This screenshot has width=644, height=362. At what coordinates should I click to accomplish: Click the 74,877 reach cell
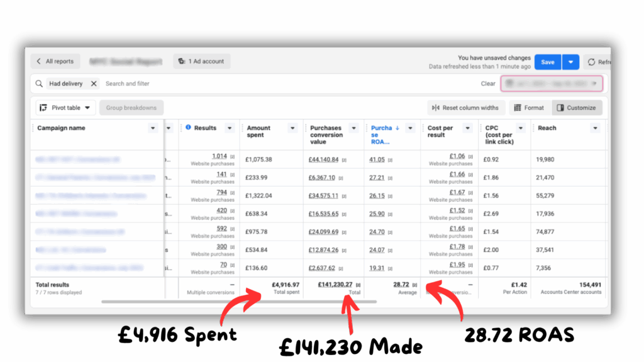545,231
